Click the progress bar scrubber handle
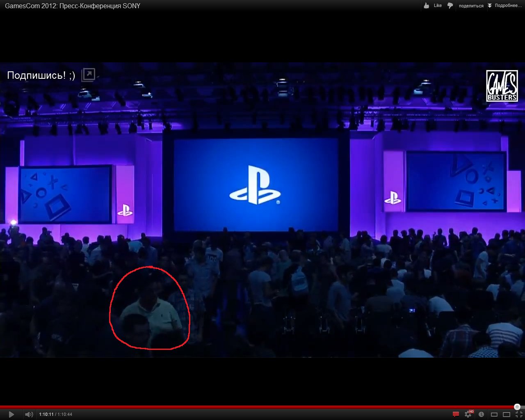Screen dimensions: 525x420 [517, 407]
